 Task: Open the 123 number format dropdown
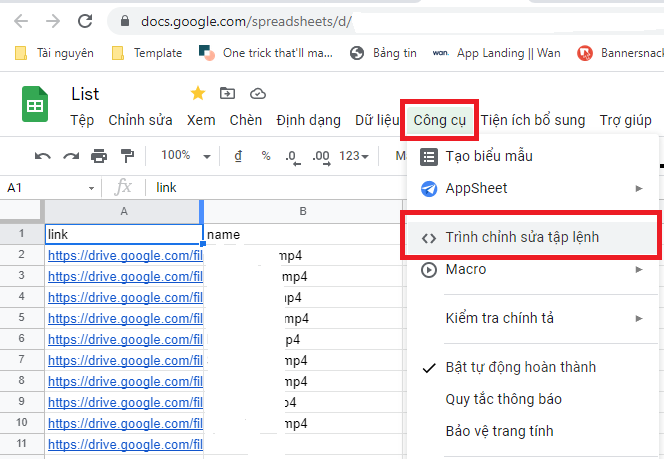pos(354,156)
